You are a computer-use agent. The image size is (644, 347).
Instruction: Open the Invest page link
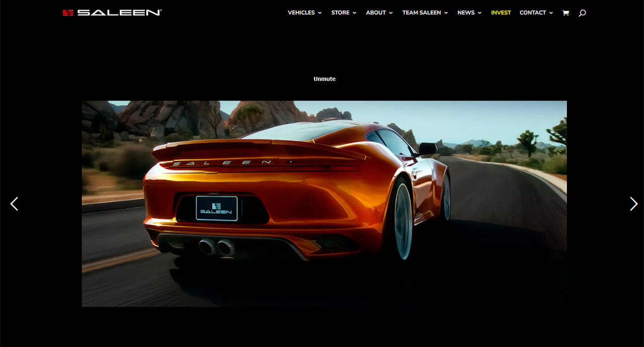click(501, 13)
